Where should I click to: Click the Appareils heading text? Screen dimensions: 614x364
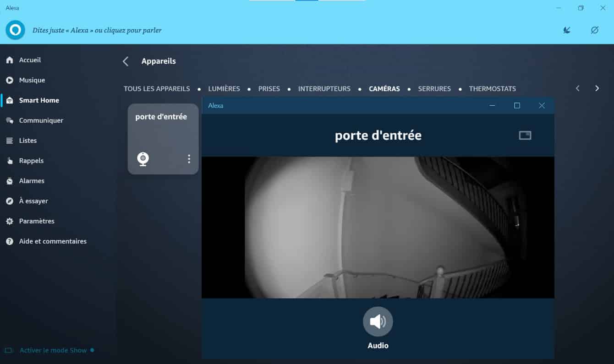pos(159,61)
